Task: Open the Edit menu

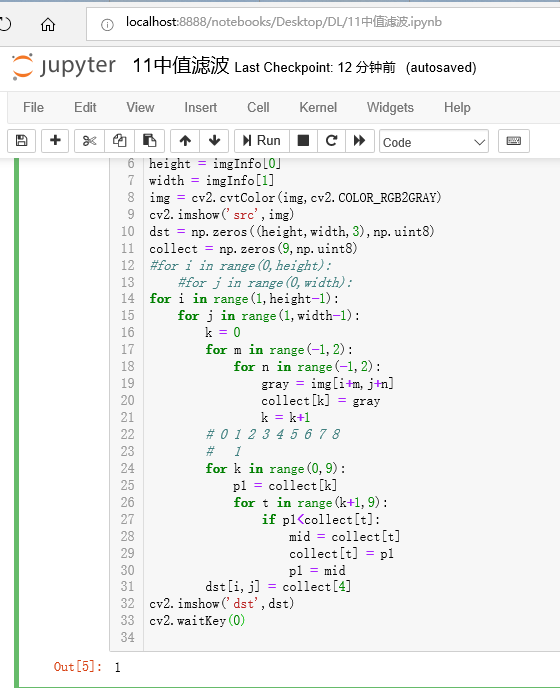Action: pyautogui.click(x=85, y=108)
